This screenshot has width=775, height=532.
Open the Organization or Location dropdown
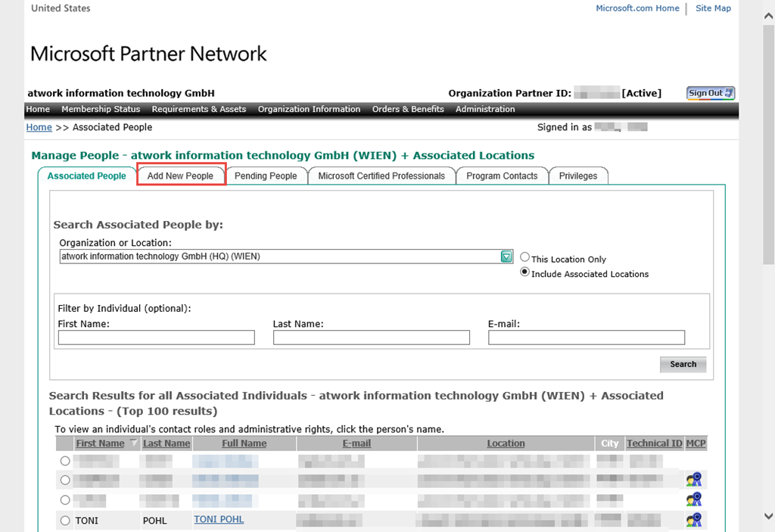(x=506, y=257)
